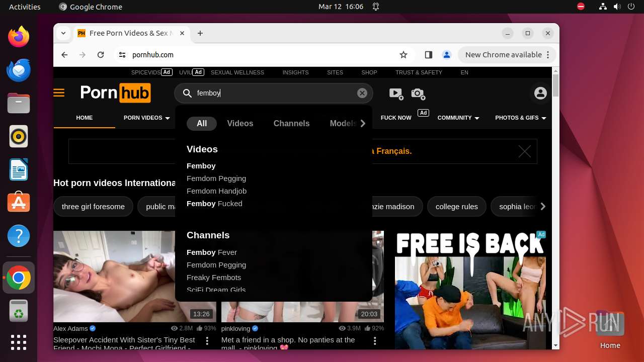The height and width of the screenshot is (362, 644).
Task: Launch Thunderbird Mail from the dock
Action: (x=19, y=70)
